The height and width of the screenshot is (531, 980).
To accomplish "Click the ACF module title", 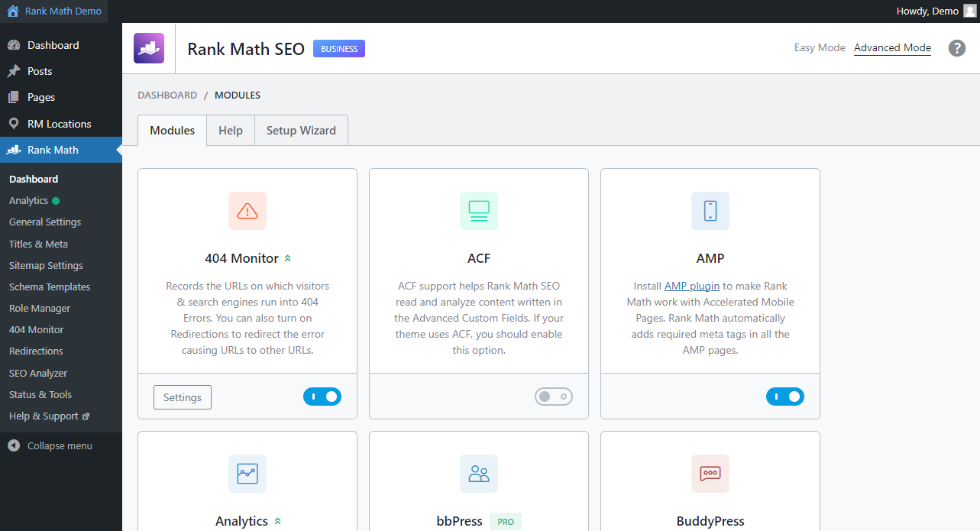I will click(x=479, y=258).
